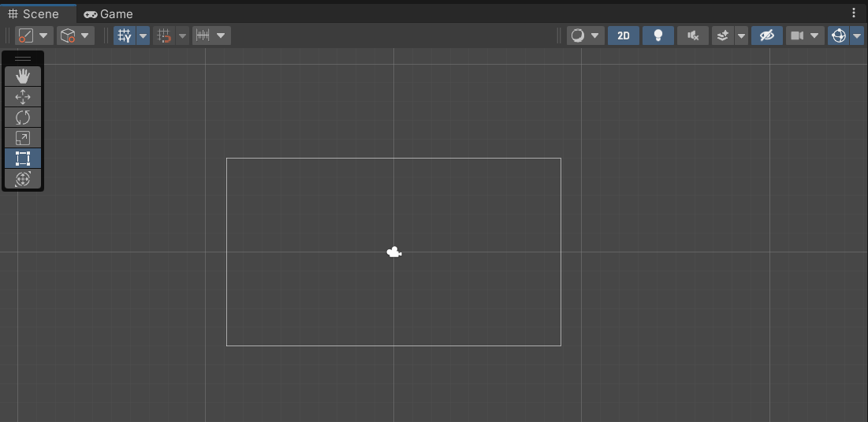Open the tool handle position dropdown arrow
This screenshot has width=868, height=422.
coord(43,35)
